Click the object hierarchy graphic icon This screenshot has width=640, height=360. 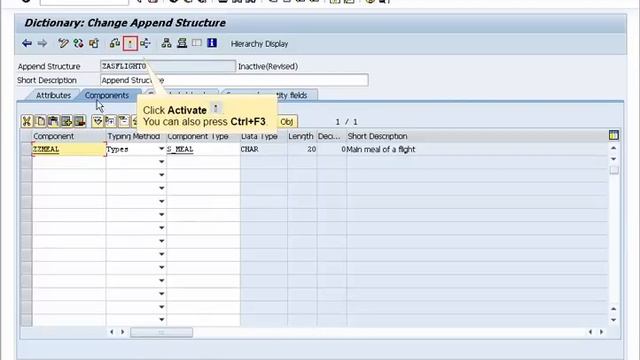tap(166, 43)
